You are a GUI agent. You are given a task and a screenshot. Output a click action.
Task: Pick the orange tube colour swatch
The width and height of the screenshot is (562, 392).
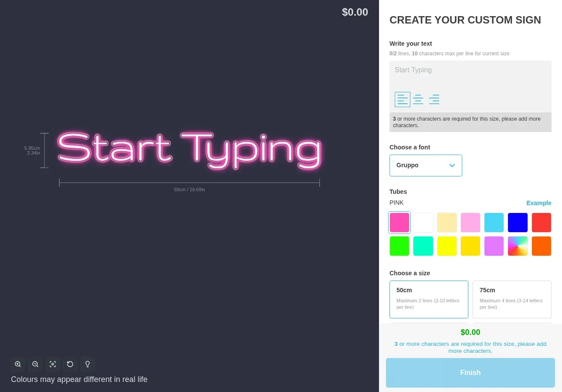(x=542, y=246)
